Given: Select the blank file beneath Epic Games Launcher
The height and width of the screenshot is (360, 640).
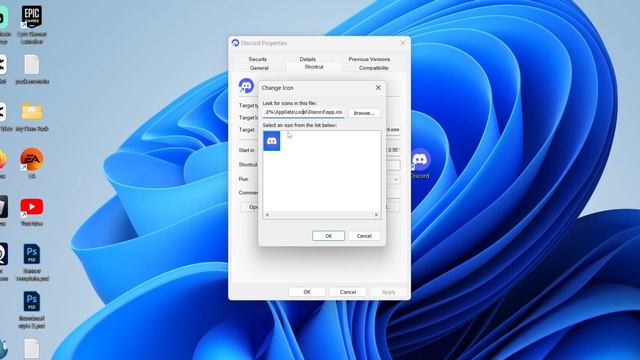Looking at the screenshot, I should [x=32, y=69].
